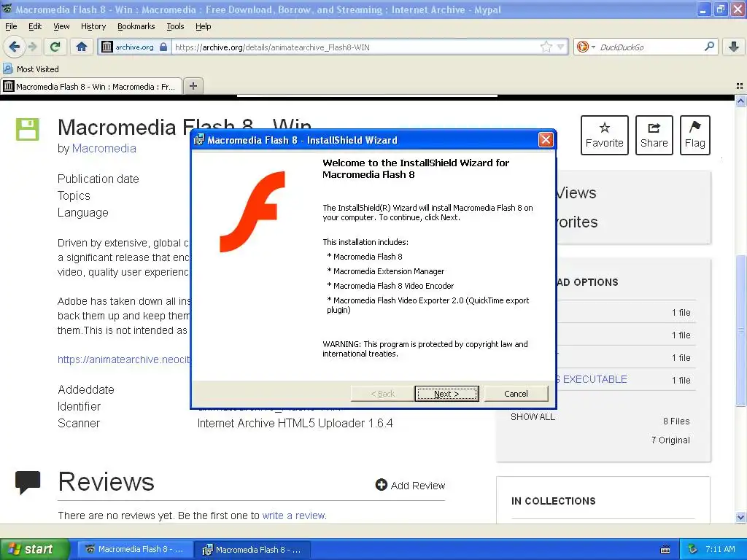Click the IN COLLECTIONS heading
Screen dimensions: 747x560
coord(553,501)
